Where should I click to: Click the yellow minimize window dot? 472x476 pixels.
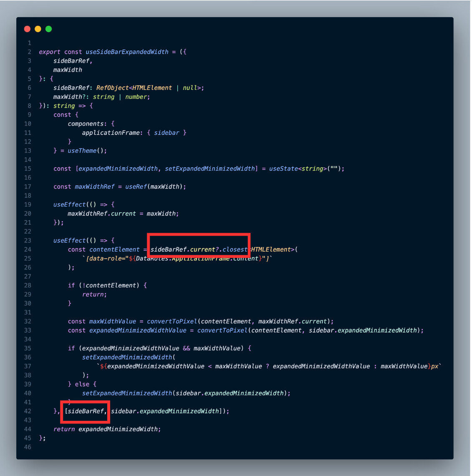(38, 29)
